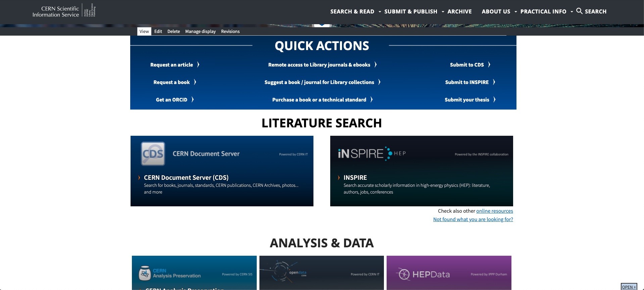Click INSPIRE description about high-energy physics
This screenshot has height=290, width=644.
pos(416,189)
